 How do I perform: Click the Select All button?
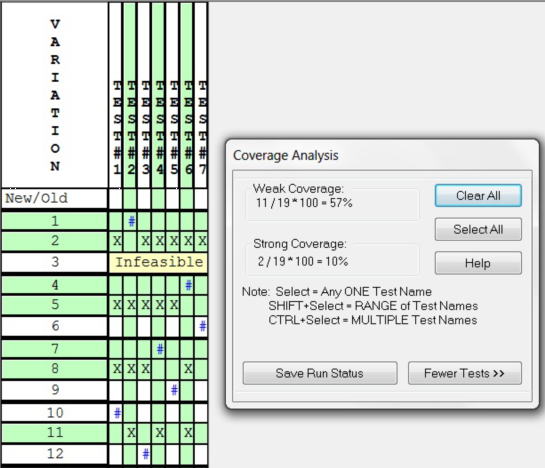pyautogui.click(x=478, y=229)
